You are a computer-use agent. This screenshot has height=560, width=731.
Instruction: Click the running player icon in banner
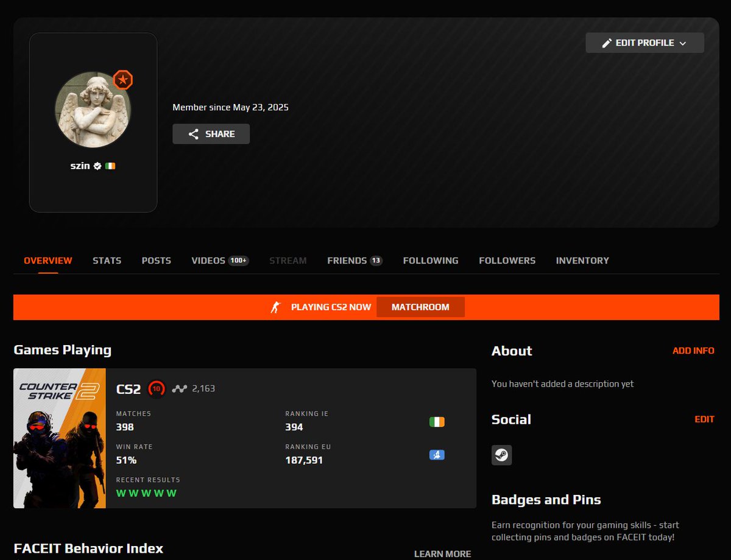point(275,307)
